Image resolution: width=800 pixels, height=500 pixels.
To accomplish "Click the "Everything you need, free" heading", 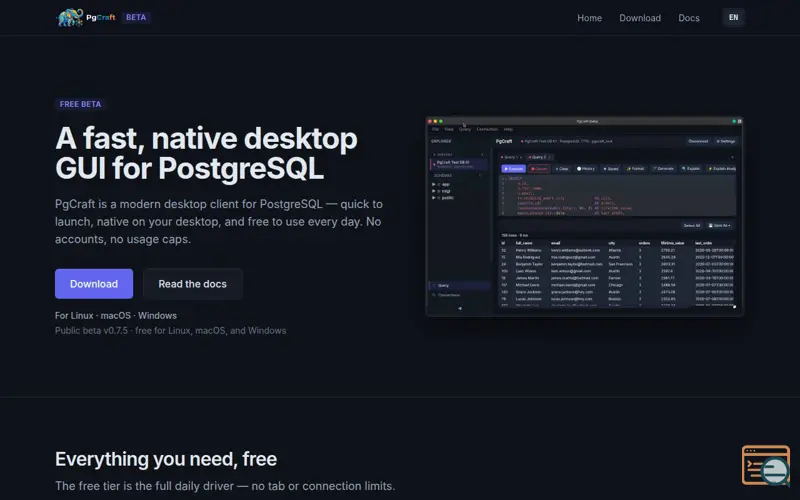I will click(x=166, y=459).
